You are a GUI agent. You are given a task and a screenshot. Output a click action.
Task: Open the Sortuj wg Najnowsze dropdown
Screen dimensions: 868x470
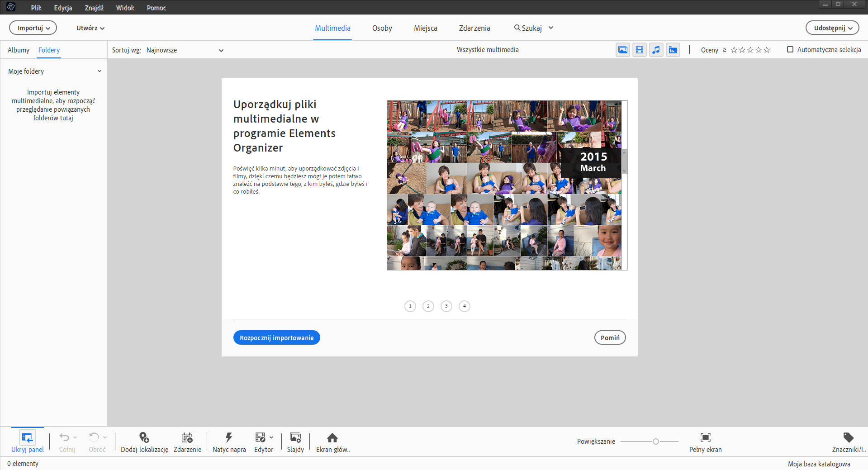(x=185, y=50)
